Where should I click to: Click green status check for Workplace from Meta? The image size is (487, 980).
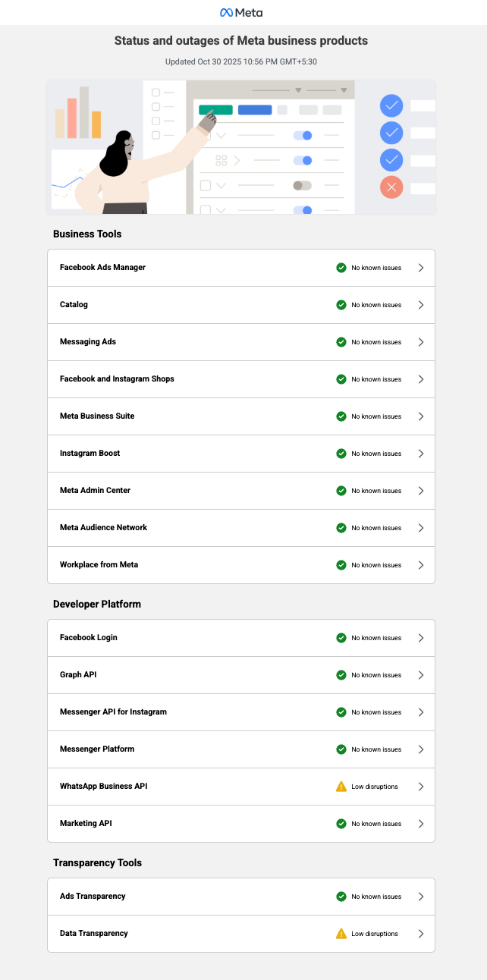click(x=341, y=565)
